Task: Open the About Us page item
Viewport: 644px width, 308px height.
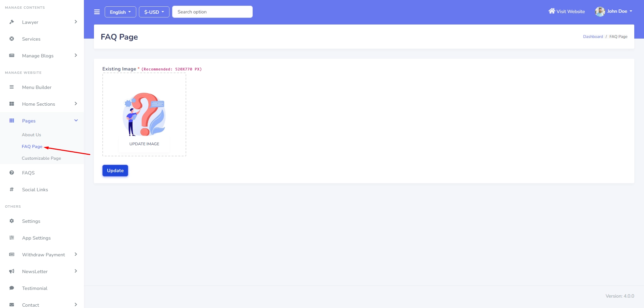Action: 32,135
